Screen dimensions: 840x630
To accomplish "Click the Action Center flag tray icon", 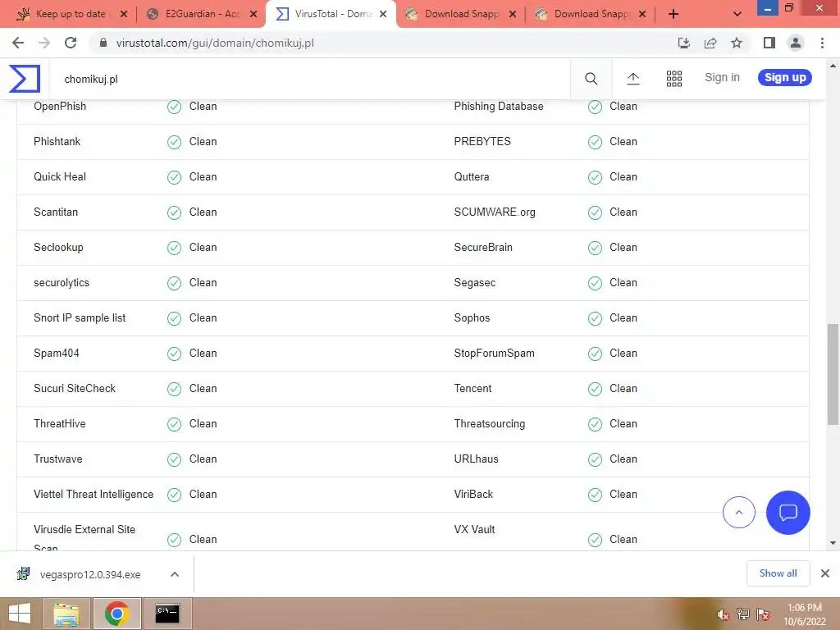I will pos(763,614).
